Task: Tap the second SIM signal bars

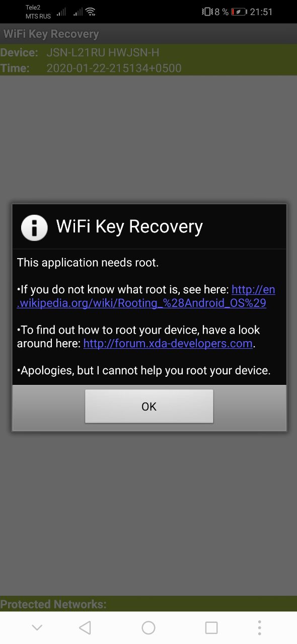Action: point(78,12)
